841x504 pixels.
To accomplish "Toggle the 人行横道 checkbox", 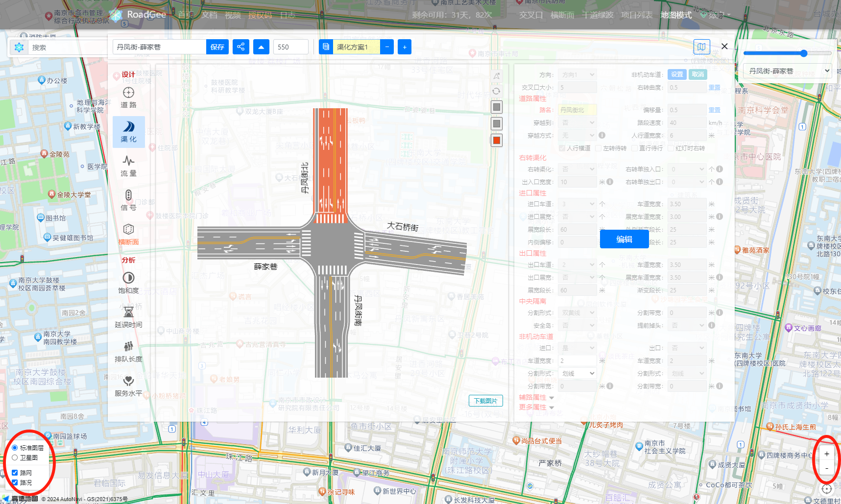I will [562, 148].
